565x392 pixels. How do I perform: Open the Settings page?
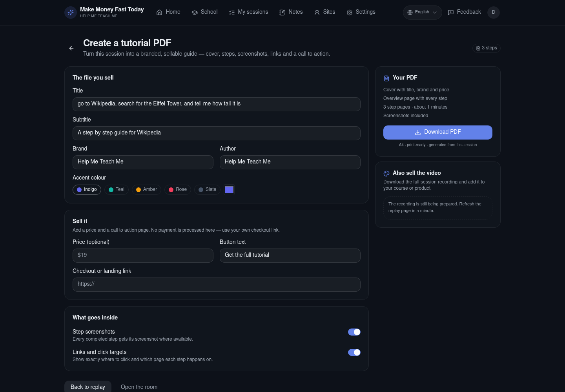click(361, 12)
